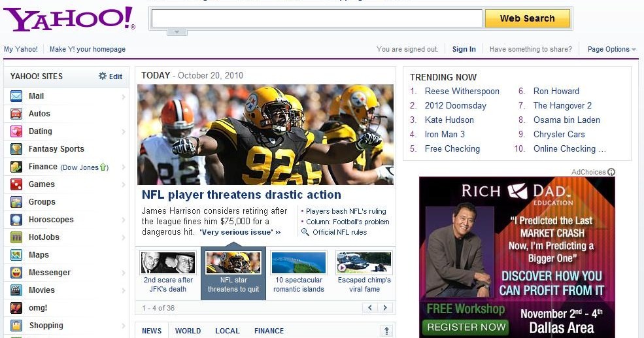Open the Dating heart icon
The width and height of the screenshot is (644, 338).
16,131
